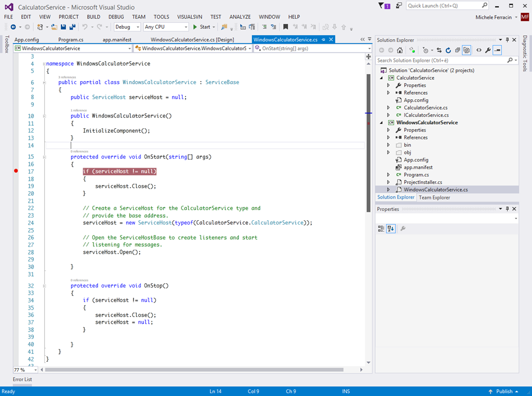Remove the breakpoint on line 17
The height and width of the screenshot is (396, 532).
point(16,171)
